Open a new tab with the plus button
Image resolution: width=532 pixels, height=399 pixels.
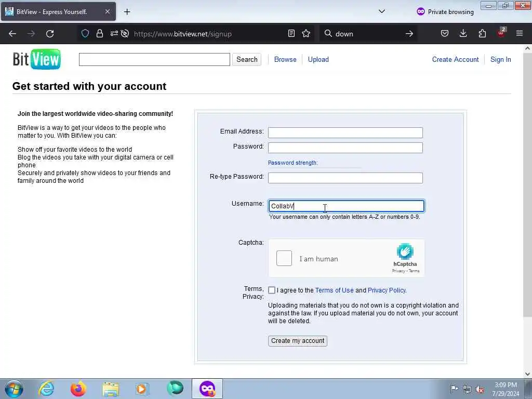pos(127,12)
